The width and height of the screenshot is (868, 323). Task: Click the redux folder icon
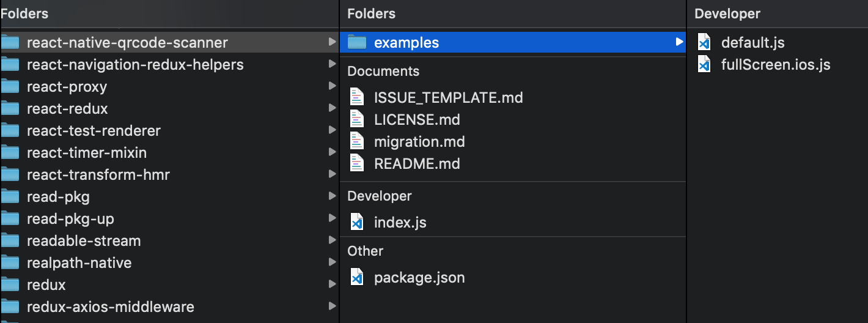pos(10,284)
